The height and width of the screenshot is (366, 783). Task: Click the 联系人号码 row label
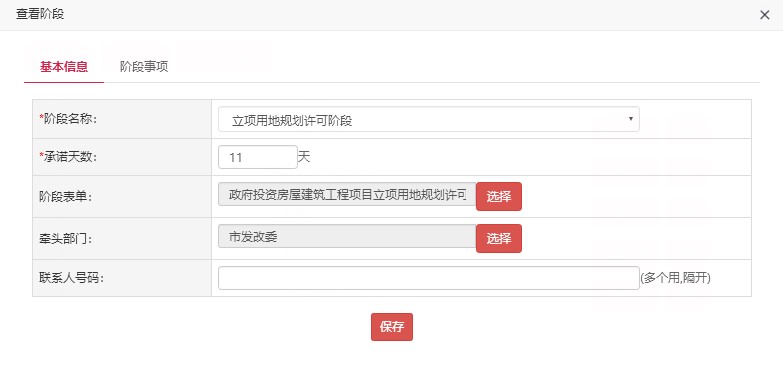click(x=71, y=278)
